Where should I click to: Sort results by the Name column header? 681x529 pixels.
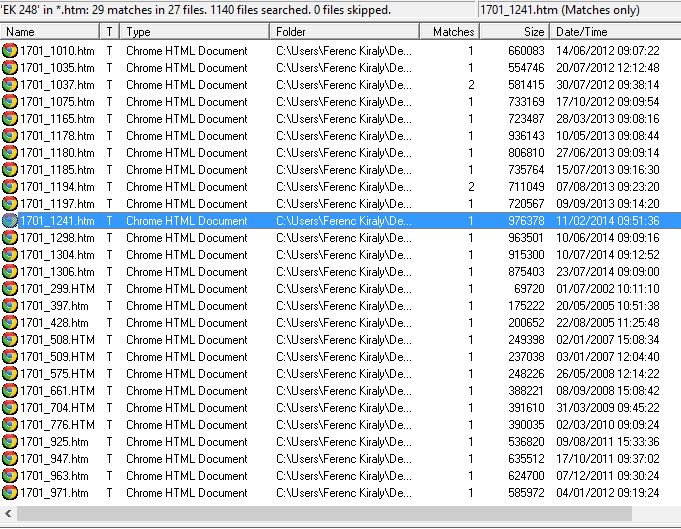(50, 32)
